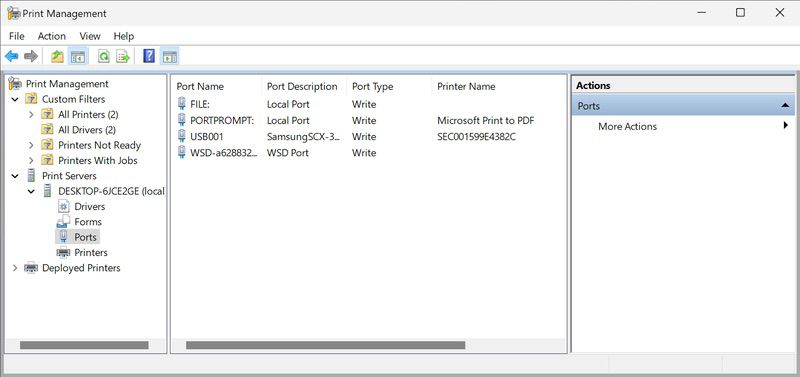Click the SEC001599E4382C printer name

pyautogui.click(x=477, y=137)
